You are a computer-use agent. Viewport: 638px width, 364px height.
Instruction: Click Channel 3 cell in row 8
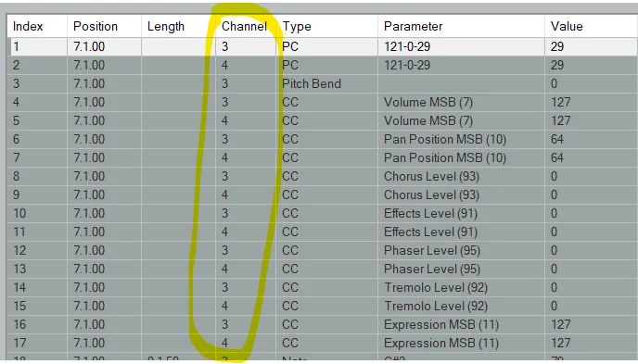tap(246, 176)
